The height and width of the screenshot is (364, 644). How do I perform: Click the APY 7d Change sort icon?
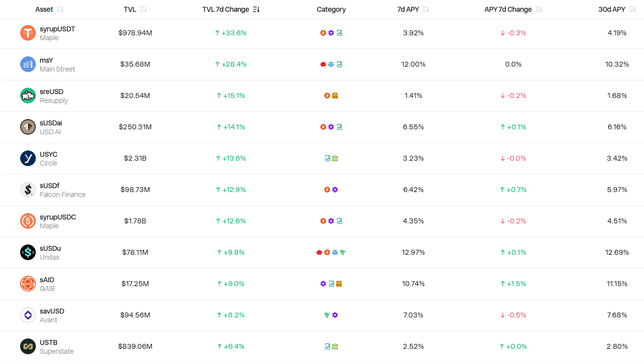[x=539, y=9]
